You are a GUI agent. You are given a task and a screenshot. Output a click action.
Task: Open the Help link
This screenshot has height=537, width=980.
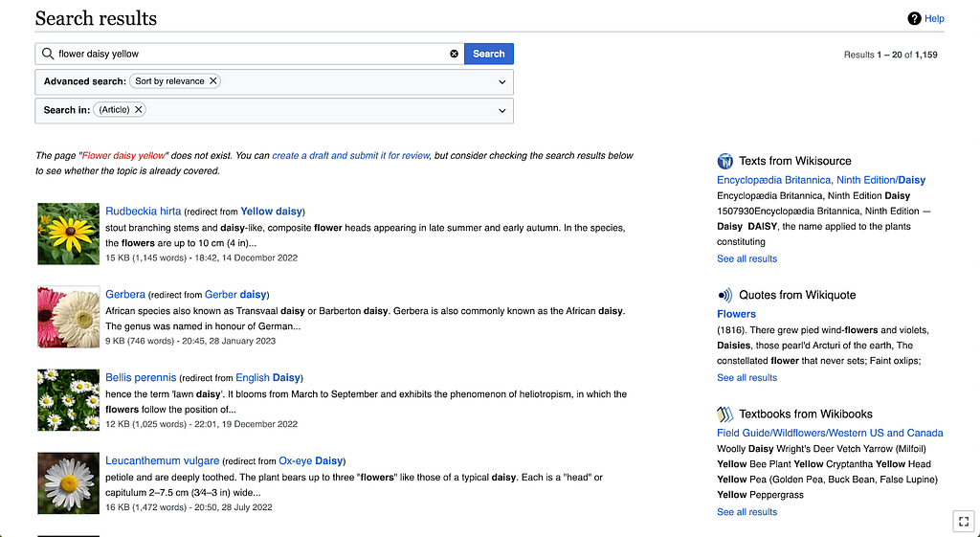coord(934,19)
